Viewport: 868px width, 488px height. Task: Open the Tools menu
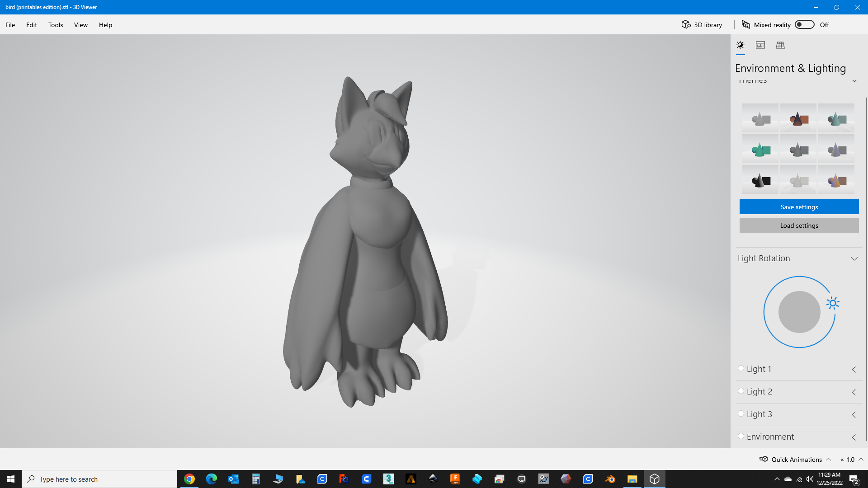(x=56, y=25)
